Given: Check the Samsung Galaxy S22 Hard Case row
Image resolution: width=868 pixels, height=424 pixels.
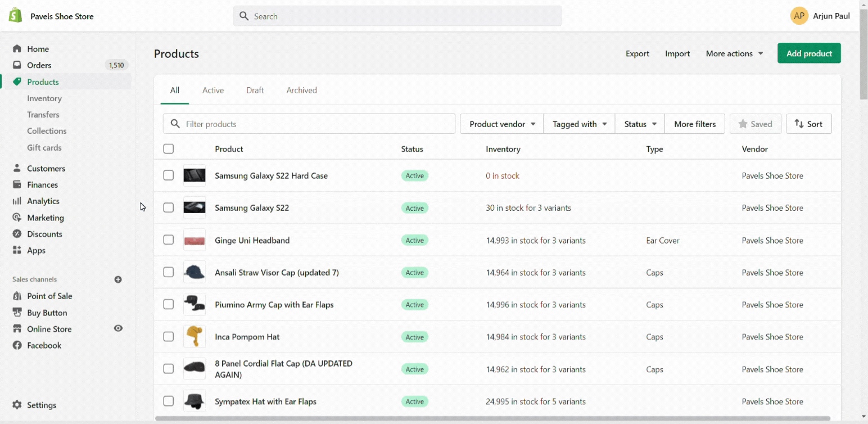Looking at the screenshot, I should tap(169, 175).
